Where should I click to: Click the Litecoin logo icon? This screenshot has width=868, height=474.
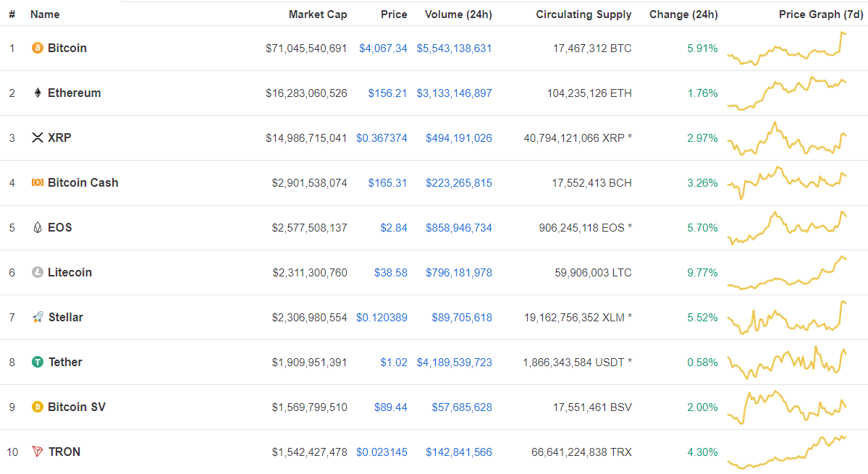click(37, 272)
